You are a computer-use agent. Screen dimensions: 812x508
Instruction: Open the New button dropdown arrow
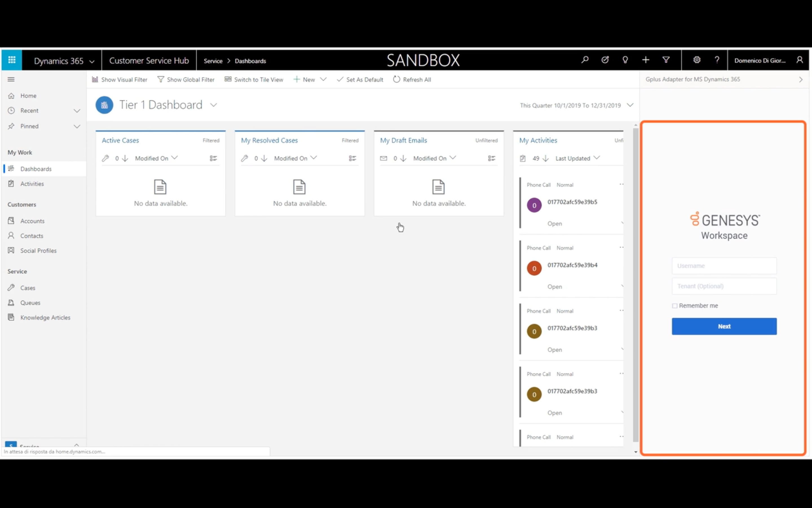click(323, 80)
